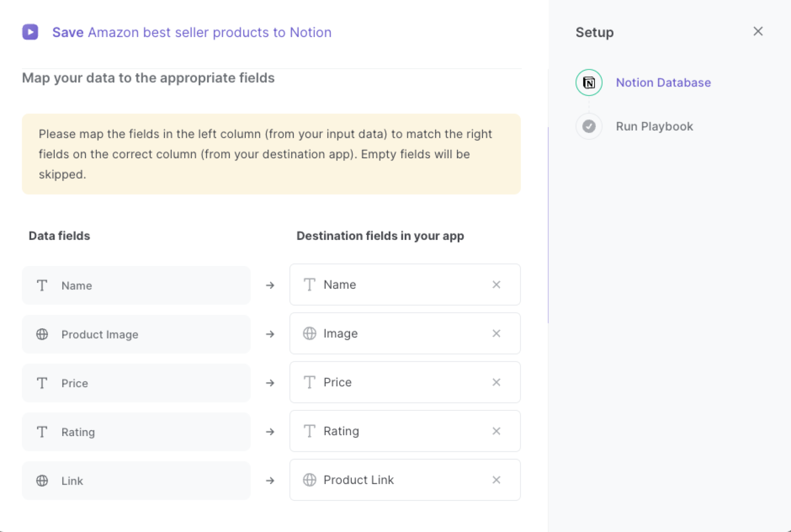Open the Name destination field dropdown

pos(405,285)
